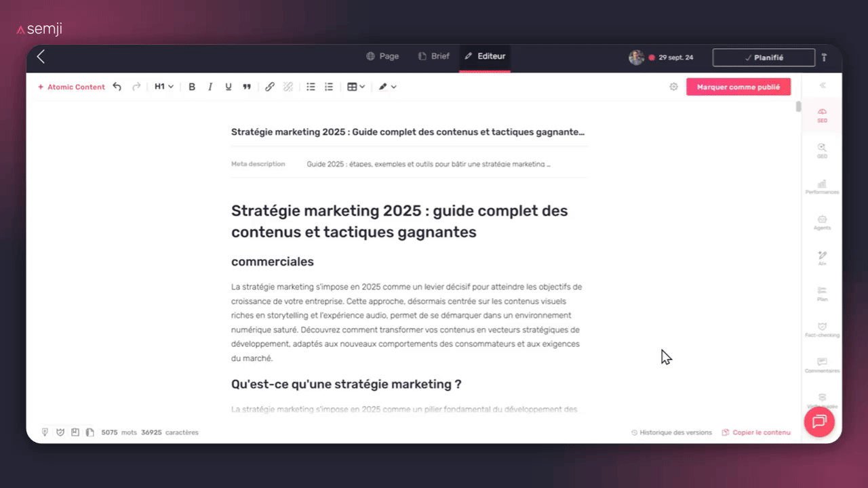The width and height of the screenshot is (868, 488).
Task: Open the editor settings gear
Action: click(x=673, y=86)
